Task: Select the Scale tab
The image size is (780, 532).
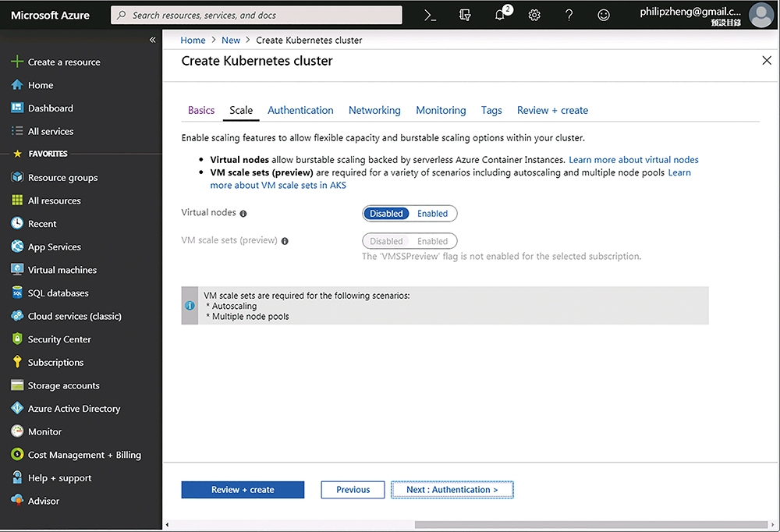Action: pyautogui.click(x=241, y=110)
